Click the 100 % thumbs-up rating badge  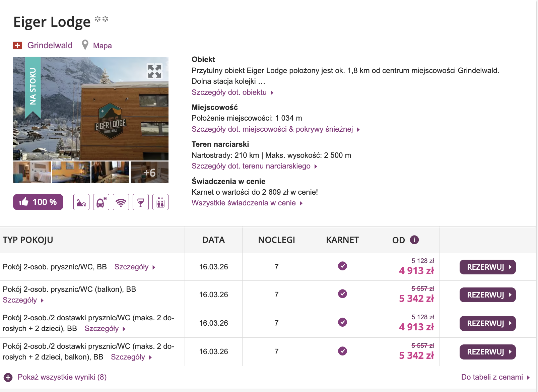38,202
